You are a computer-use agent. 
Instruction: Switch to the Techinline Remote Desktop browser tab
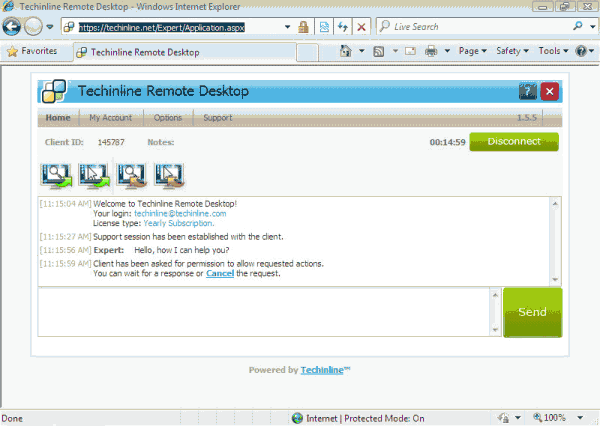(x=185, y=52)
